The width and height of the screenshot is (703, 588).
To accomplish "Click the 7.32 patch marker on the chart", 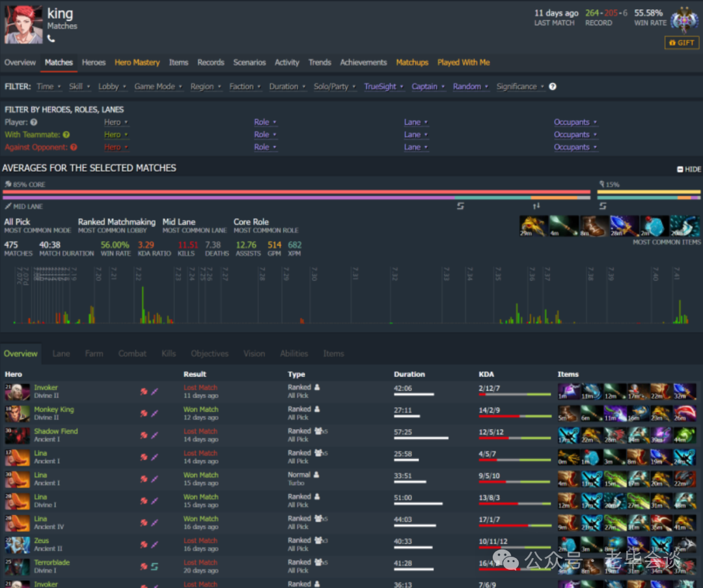I will coord(394,273).
